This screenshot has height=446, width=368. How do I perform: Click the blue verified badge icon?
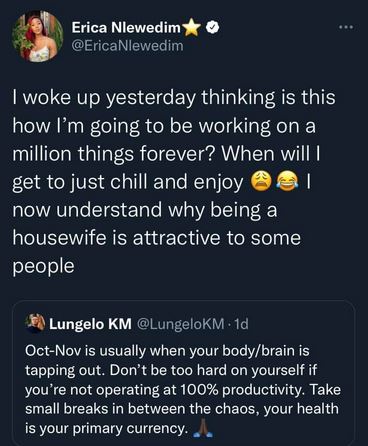[x=212, y=28]
